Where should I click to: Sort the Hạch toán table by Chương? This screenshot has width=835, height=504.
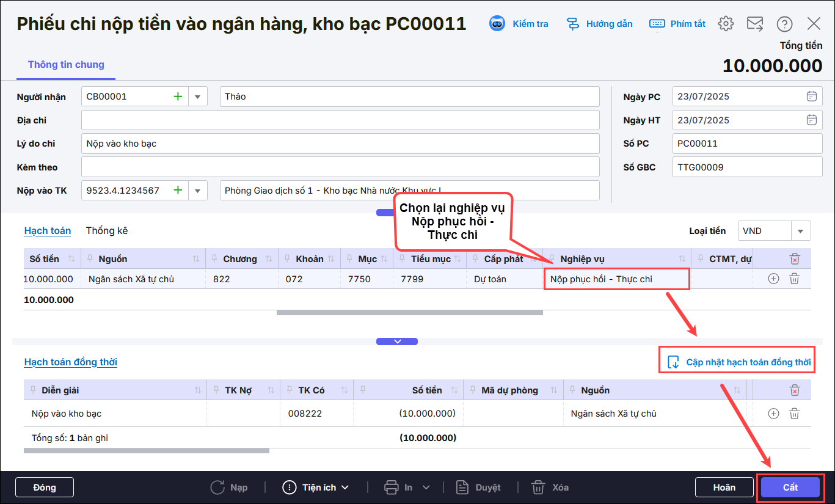click(269, 259)
